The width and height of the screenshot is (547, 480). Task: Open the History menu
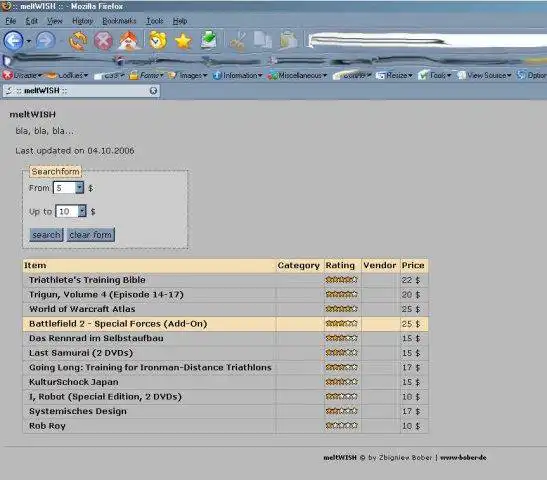click(83, 21)
